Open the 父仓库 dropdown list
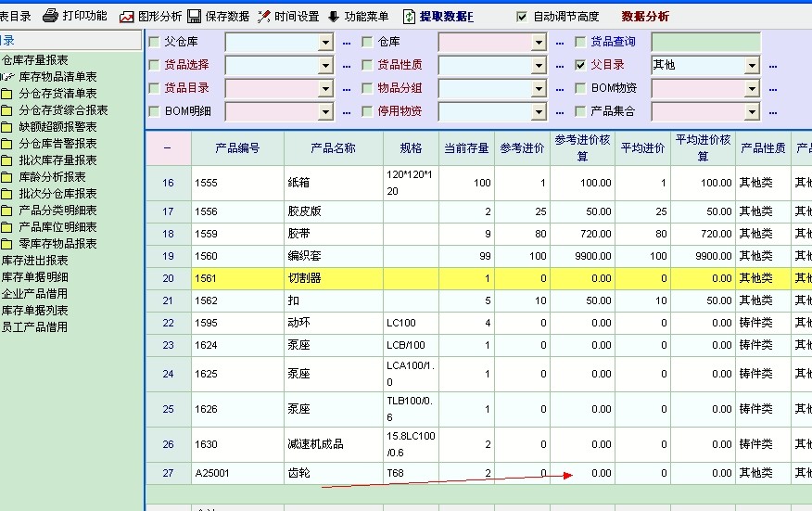This screenshot has width=812, height=511. 325,42
